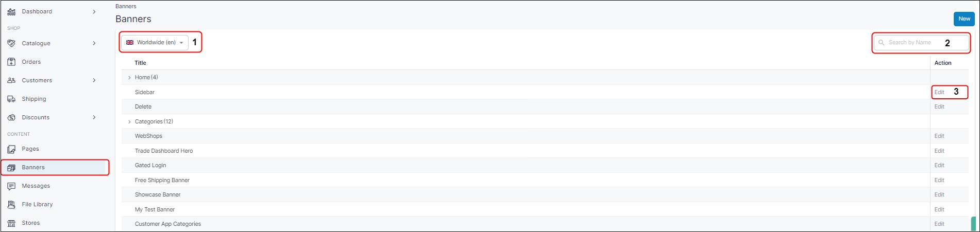Click the blue New button
Screen dimensions: 980x232
pos(964,19)
